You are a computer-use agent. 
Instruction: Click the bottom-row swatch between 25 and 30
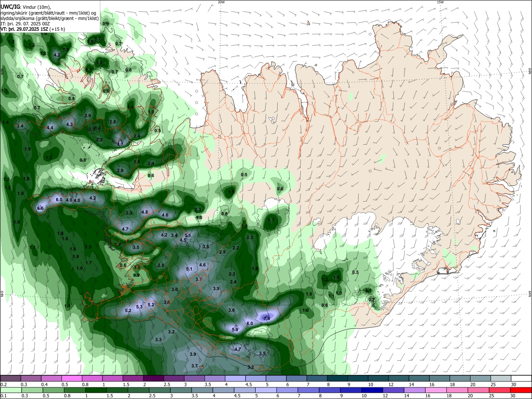[x=500, y=390]
